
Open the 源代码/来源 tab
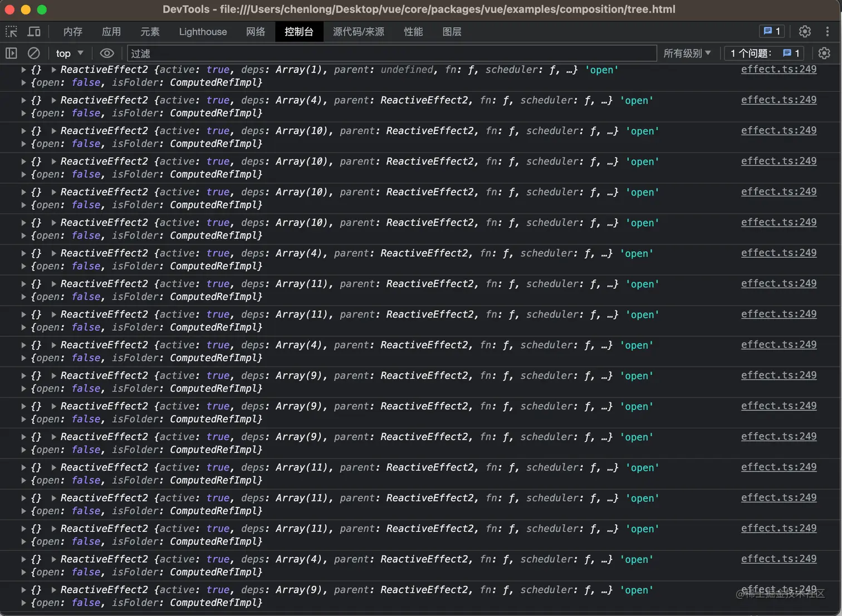click(359, 32)
